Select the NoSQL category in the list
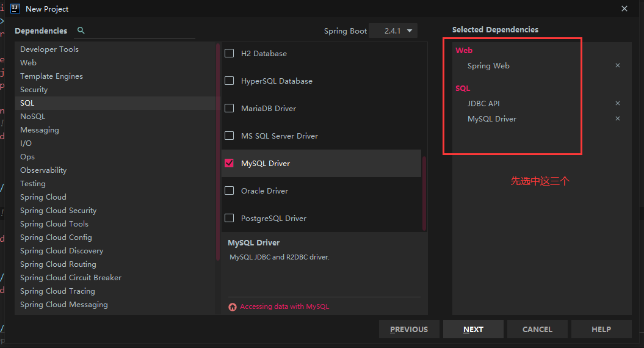The image size is (644, 348). tap(33, 116)
